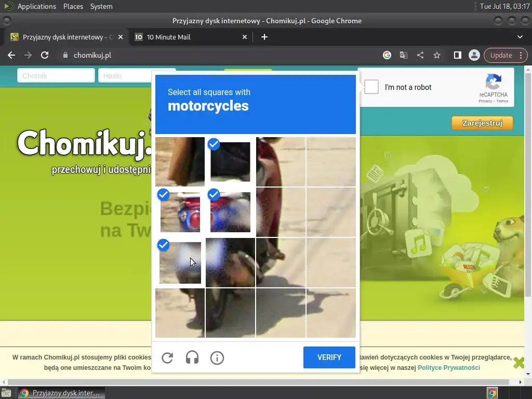Open a new tab with the plus button
532x399 pixels.
[x=264, y=37]
